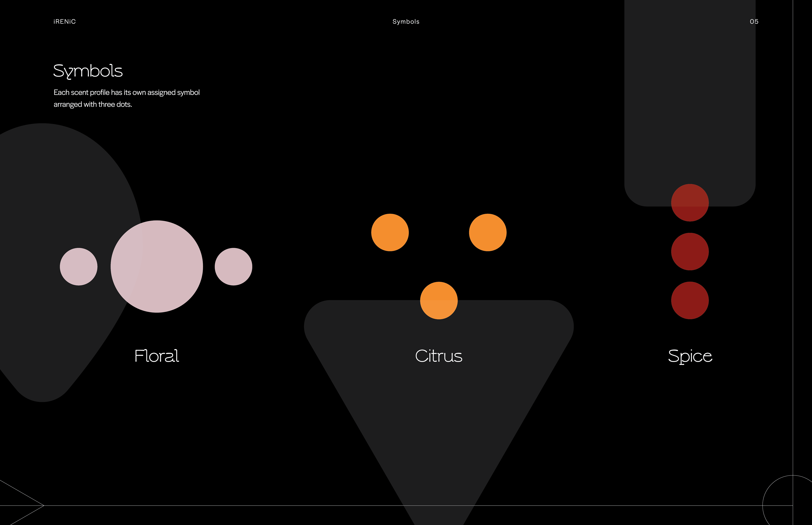Click the page number 05
The width and height of the screenshot is (812, 525).
[x=754, y=22]
